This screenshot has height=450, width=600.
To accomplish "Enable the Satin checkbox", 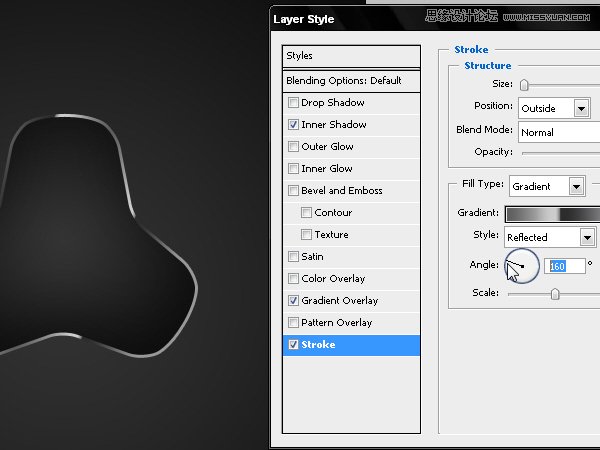I will pyautogui.click(x=293, y=257).
